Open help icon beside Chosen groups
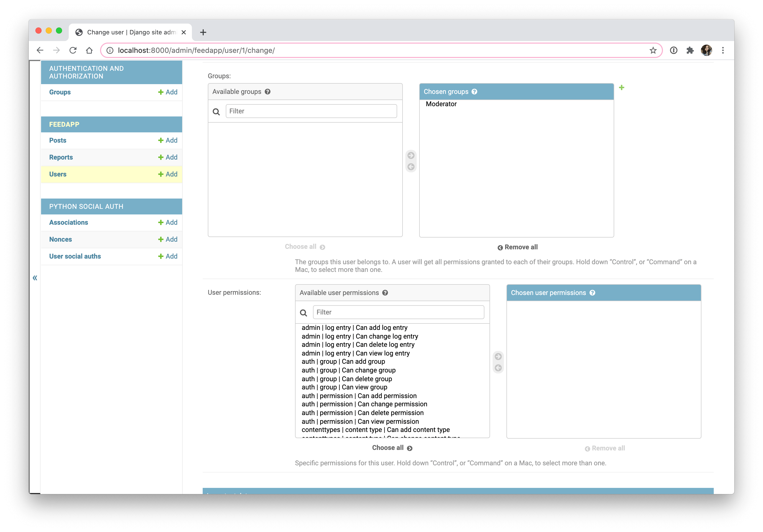 pos(474,91)
